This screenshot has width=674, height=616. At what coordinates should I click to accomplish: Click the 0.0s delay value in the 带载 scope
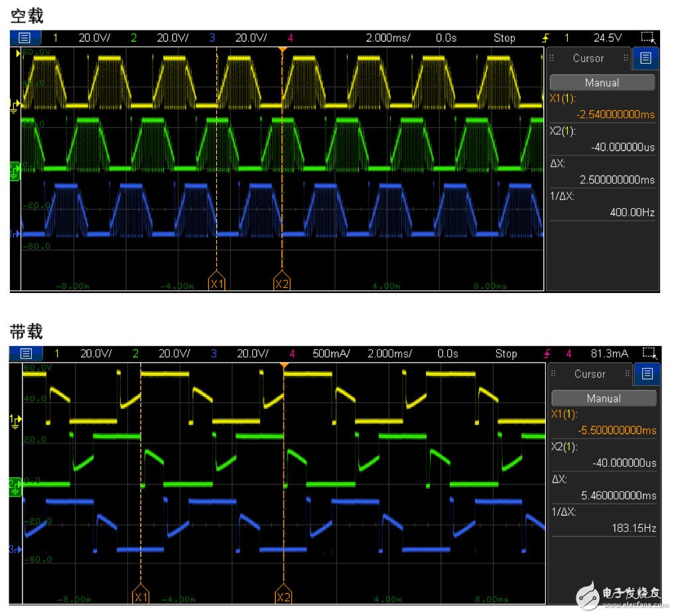448,353
